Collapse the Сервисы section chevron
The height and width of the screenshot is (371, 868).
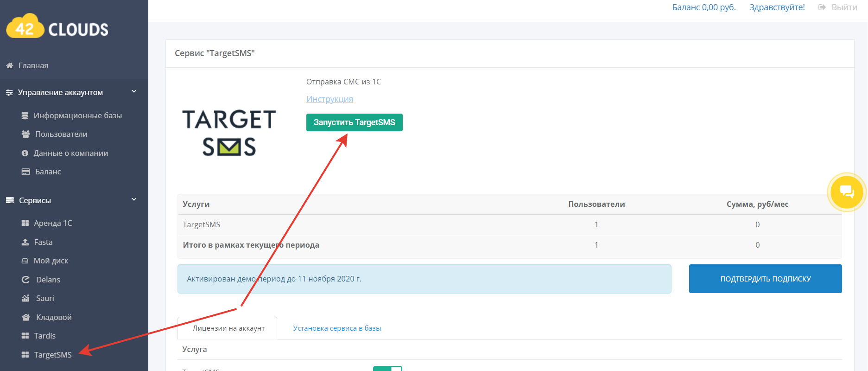[x=134, y=199]
